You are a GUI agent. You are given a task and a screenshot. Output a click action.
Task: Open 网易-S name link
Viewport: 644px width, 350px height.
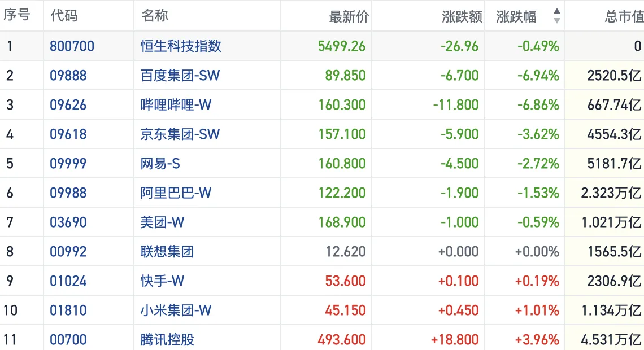160,164
